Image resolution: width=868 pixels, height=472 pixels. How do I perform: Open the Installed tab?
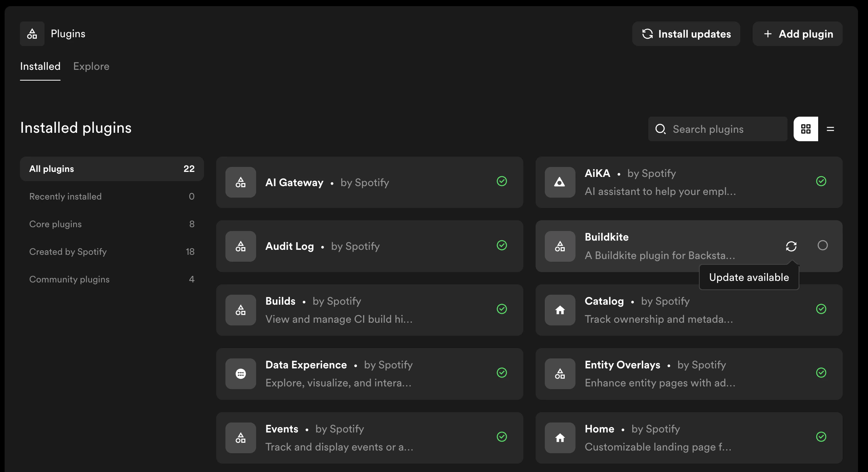click(x=40, y=66)
